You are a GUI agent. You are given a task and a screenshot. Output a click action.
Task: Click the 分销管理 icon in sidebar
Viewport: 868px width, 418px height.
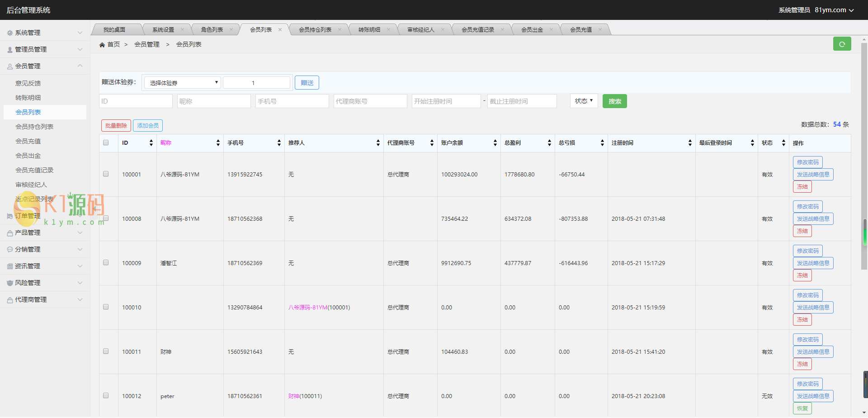[x=10, y=249]
